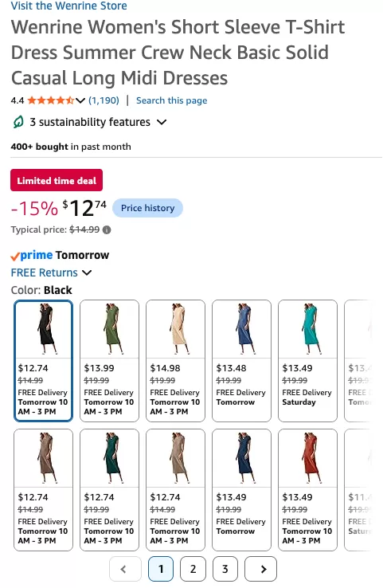
Task: Choose the teal dress color option
Action: tap(307, 361)
